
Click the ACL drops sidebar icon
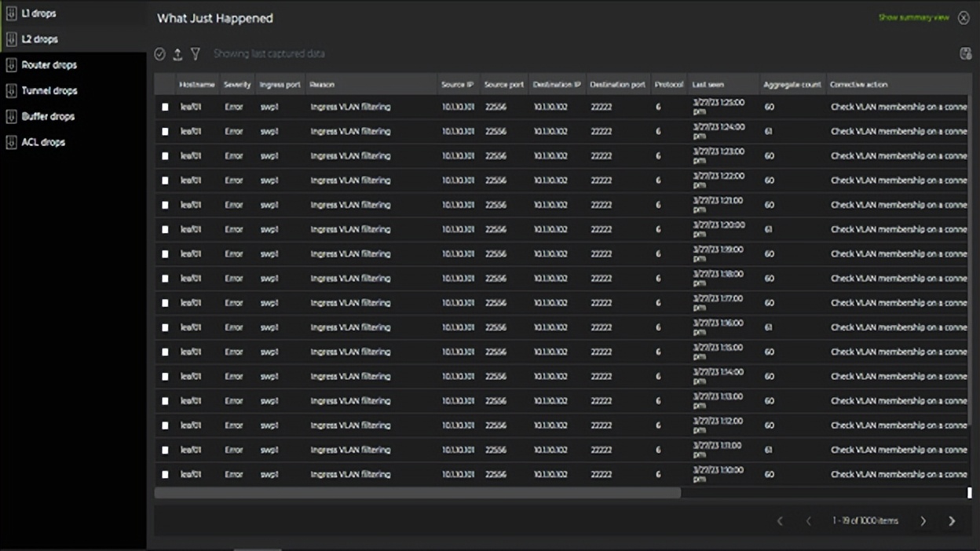11,142
